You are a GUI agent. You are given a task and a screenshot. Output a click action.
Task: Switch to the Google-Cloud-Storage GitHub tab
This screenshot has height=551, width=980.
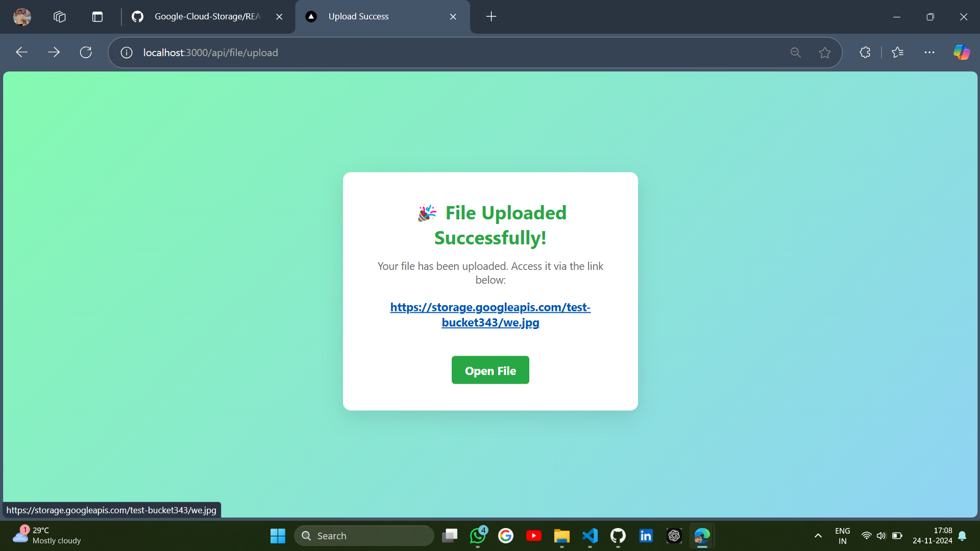coord(207,17)
